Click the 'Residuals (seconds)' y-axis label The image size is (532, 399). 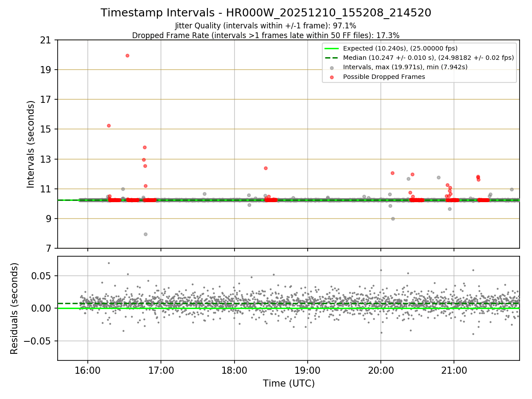click(15, 308)
